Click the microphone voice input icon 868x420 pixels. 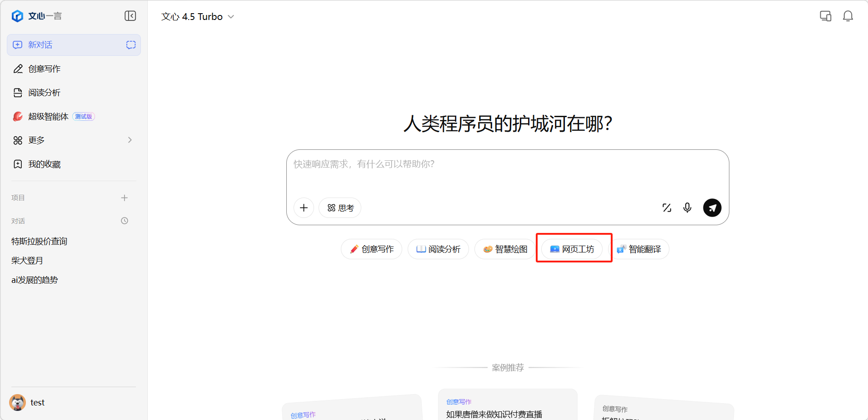(687, 208)
